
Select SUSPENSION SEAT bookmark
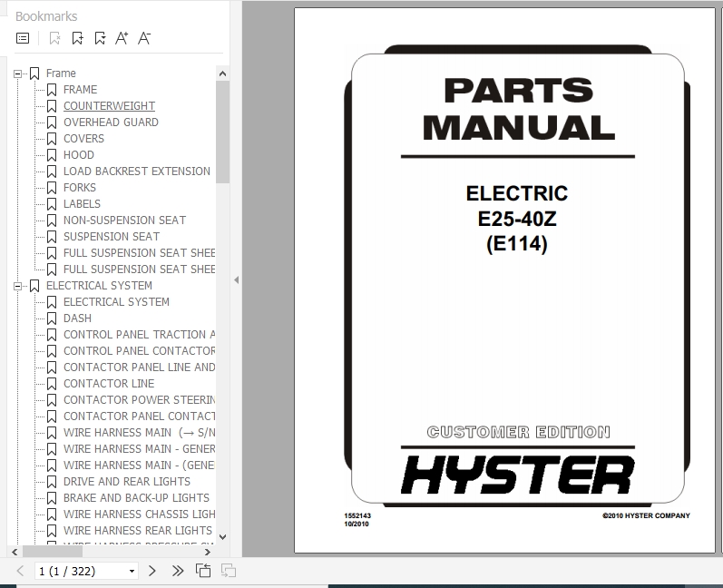coord(111,237)
